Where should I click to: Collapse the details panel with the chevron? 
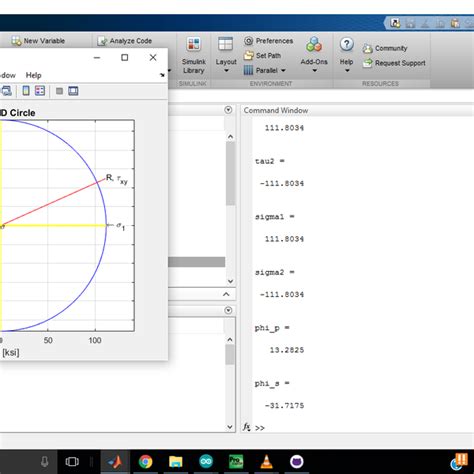[226, 294]
